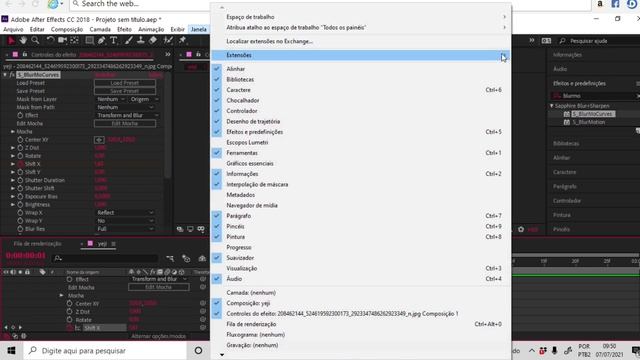Toggle Suavizador panel checkmark
This screenshot has width=640, height=360.
click(x=217, y=258)
